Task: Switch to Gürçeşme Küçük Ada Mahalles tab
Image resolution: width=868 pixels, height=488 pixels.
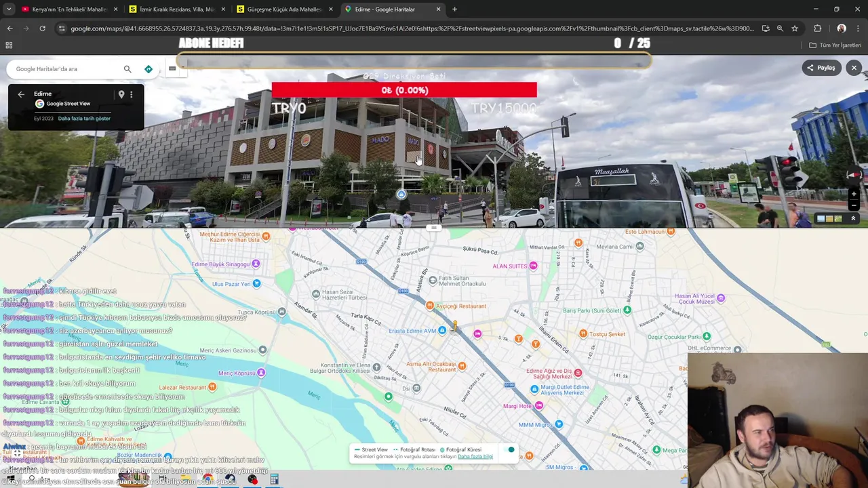Action: (x=284, y=9)
